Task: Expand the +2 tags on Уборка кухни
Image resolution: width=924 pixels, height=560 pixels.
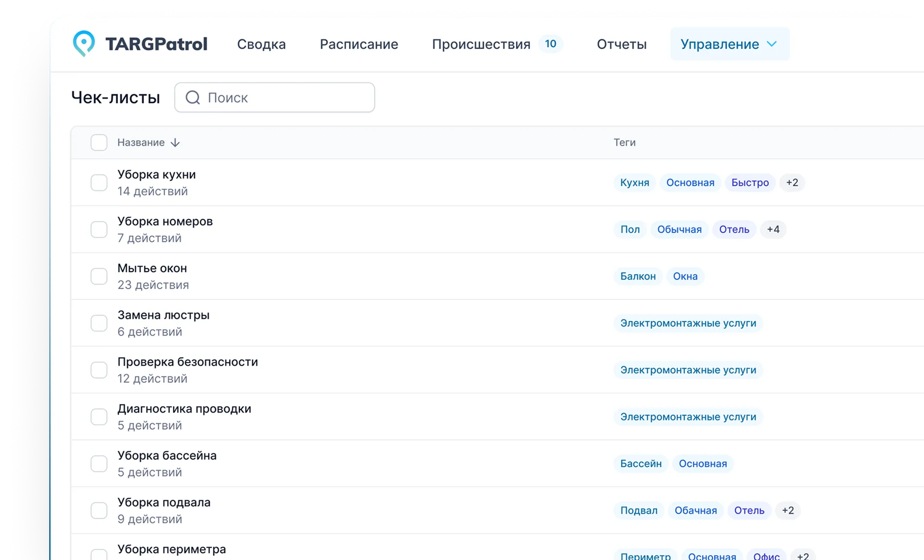Action: pyautogui.click(x=792, y=183)
